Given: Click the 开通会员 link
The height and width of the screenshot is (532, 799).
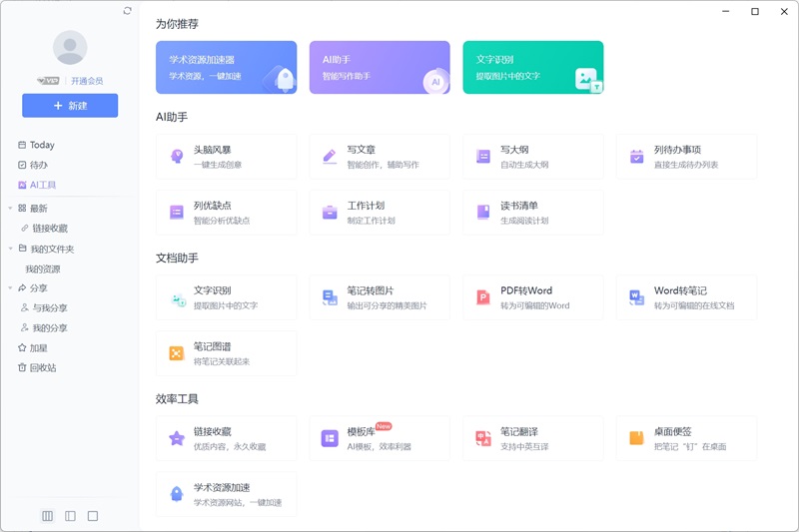Looking at the screenshot, I should 87,81.
